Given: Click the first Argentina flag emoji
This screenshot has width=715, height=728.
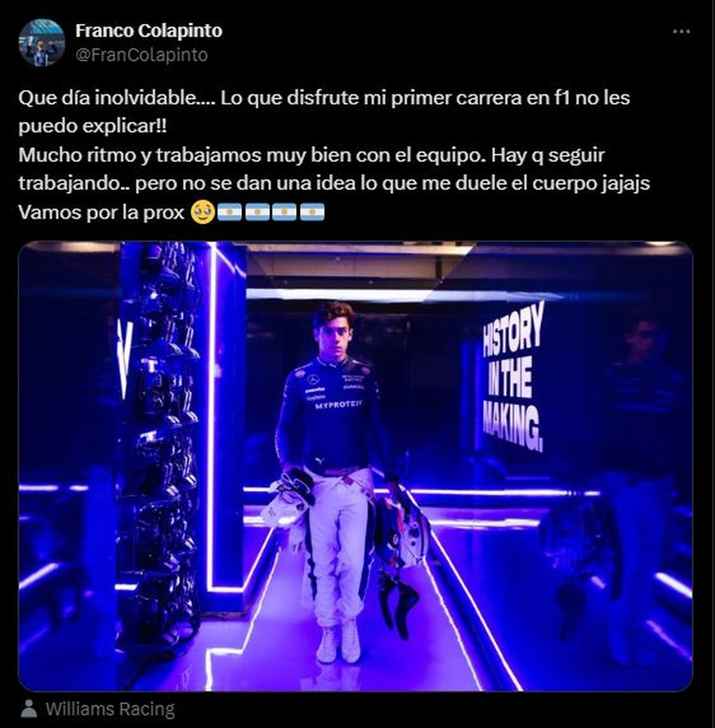Looking at the screenshot, I should (x=230, y=212).
